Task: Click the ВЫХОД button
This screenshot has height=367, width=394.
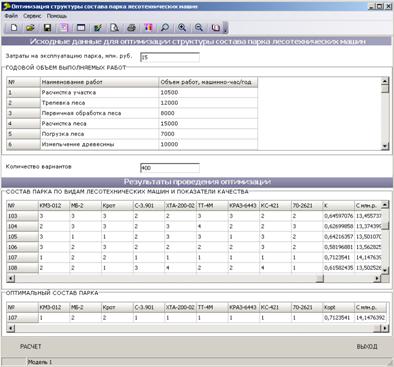Action: 367,347
